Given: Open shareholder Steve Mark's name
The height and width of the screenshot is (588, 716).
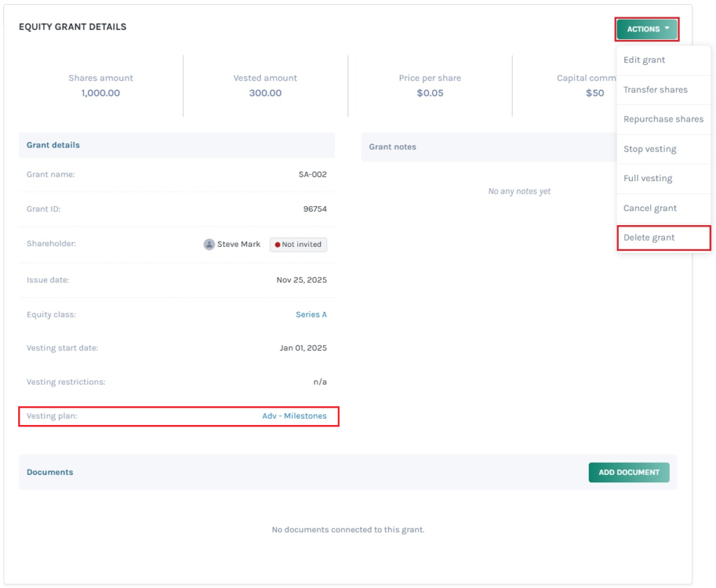Looking at the screenshot, I should [x=238, y=245].
